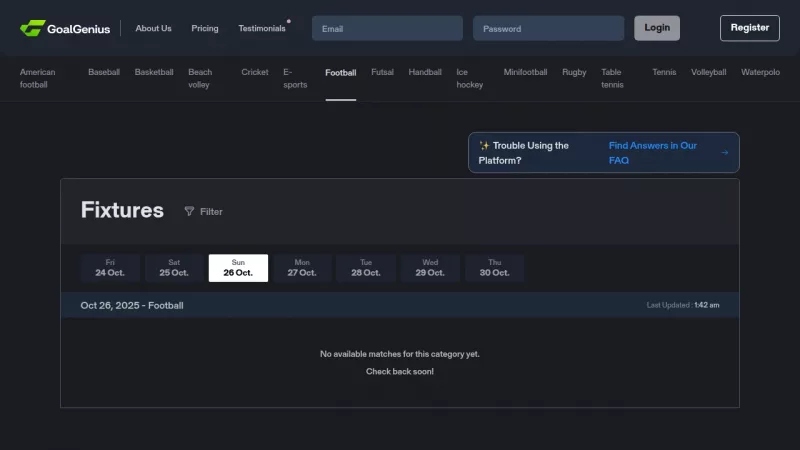Image resolution: width=800 pixels, height=450 pixels.
Task: Click the Register button
Action: pyautogui.click(x=749, y=28)
